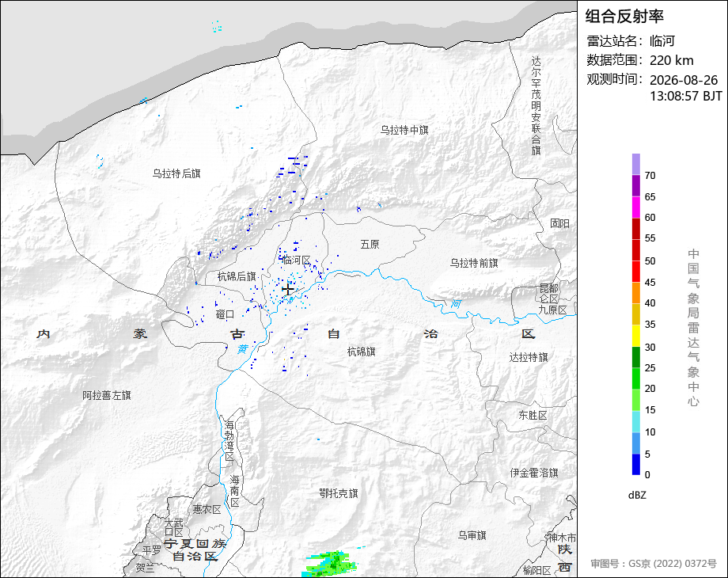Select the blue 0 dBZ legend color
728x578 pixels.
(635, 464)
